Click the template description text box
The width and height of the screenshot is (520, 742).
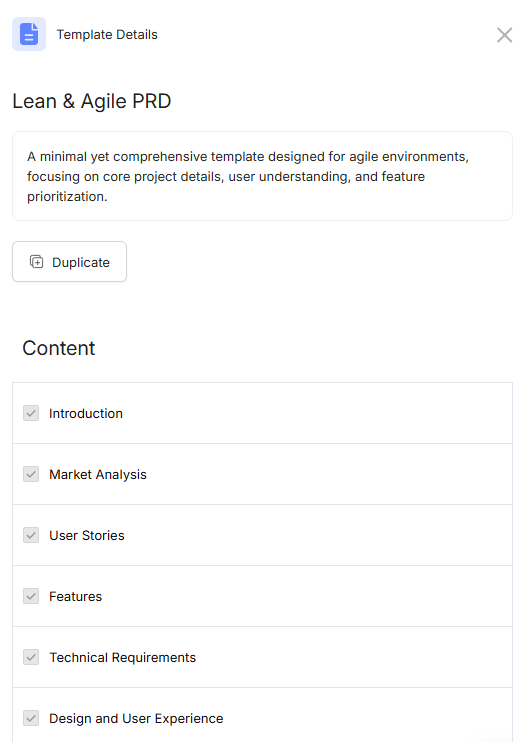pos(262,176)
